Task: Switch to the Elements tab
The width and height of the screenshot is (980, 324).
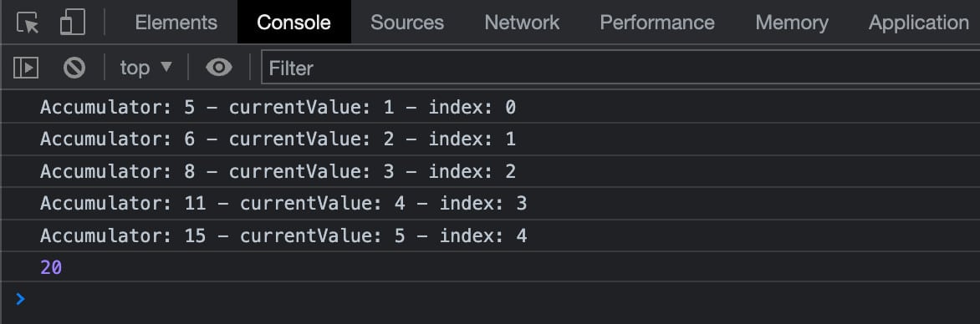Action: coord(176,23)
